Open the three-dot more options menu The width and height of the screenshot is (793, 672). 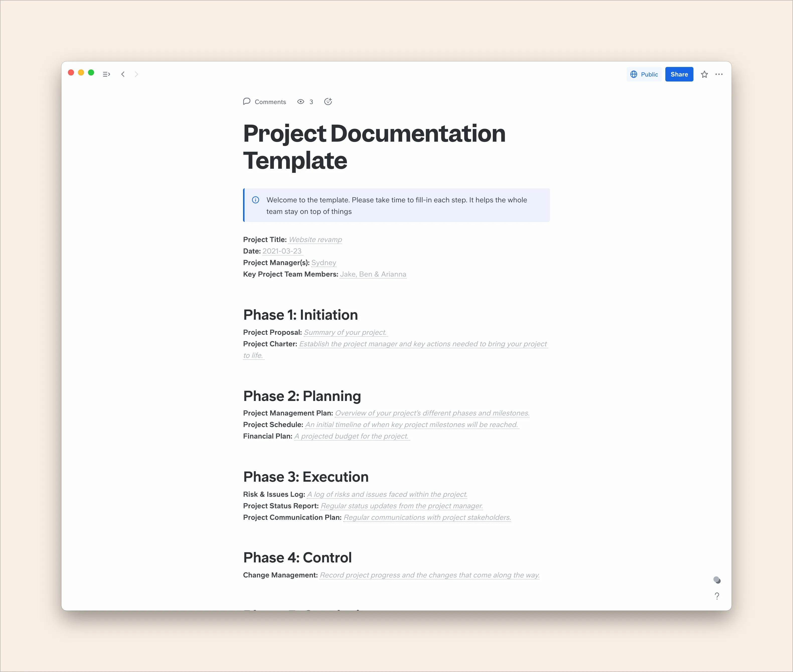719,74
